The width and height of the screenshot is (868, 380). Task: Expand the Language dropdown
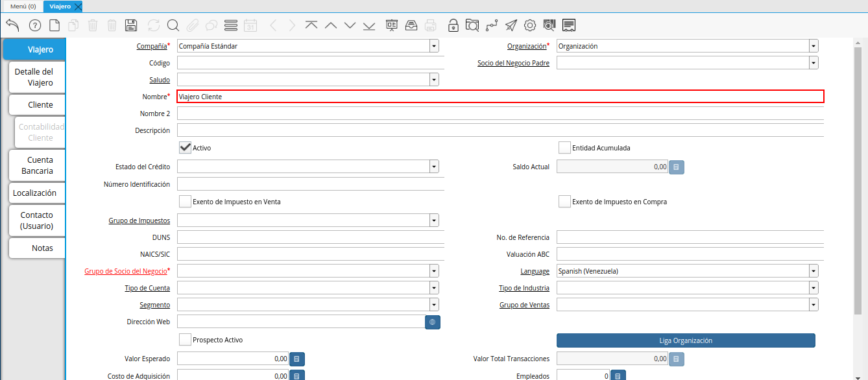pyautogui.click(x=813, y=271)
